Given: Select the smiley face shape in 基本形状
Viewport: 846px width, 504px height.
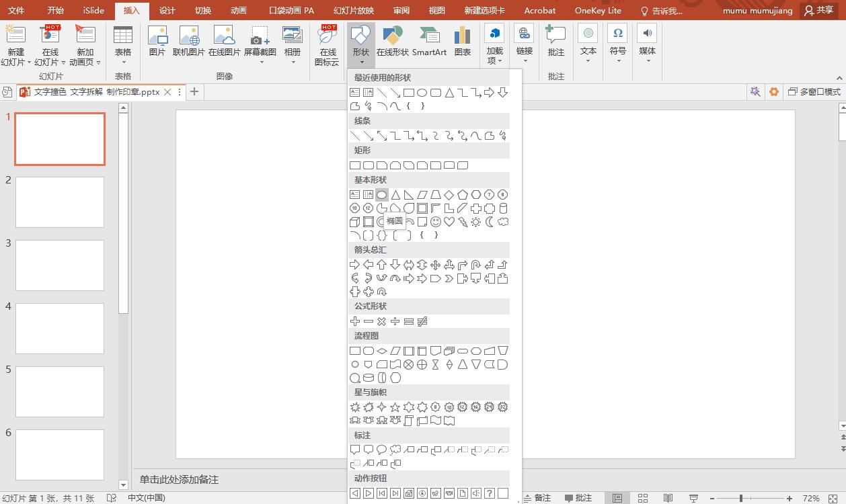Looking at the screenshot, I should click(435, 220).
